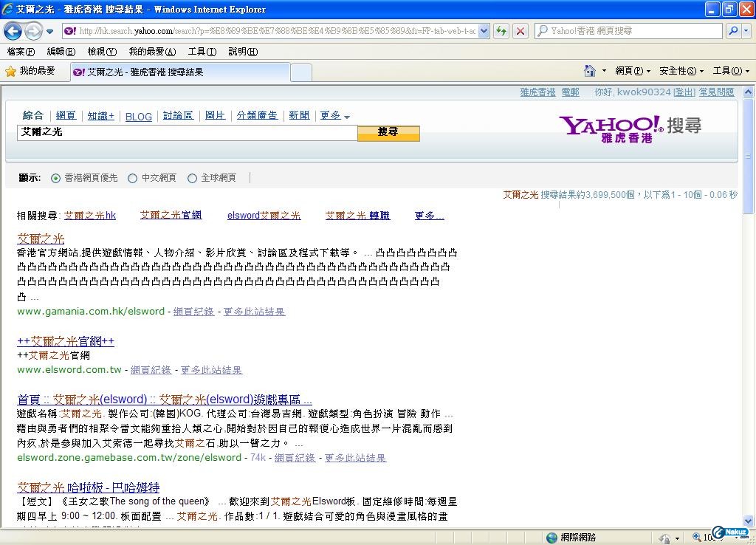The image size is (756, 545).
Task: Click the red Stop loading icon
Action: point(520,31)
